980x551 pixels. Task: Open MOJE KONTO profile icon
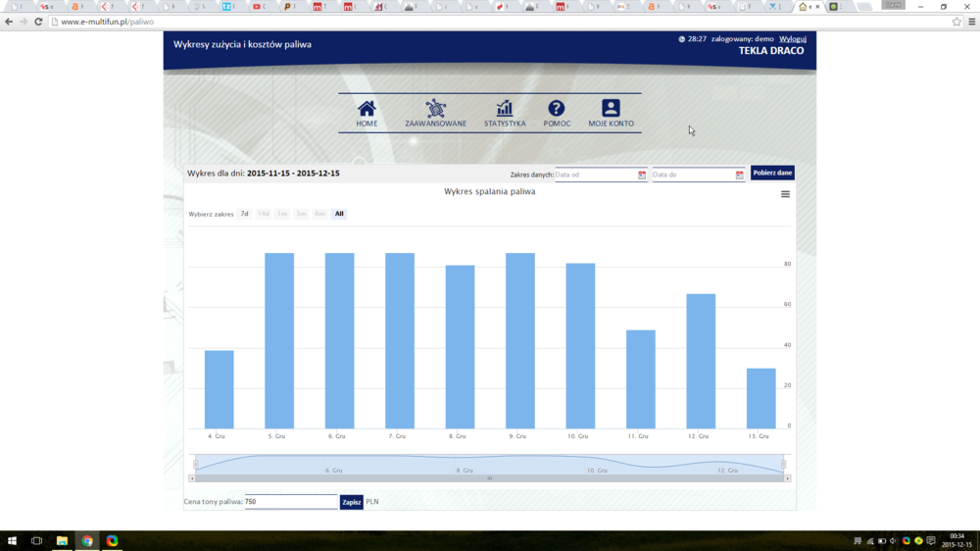coord(611,109)
